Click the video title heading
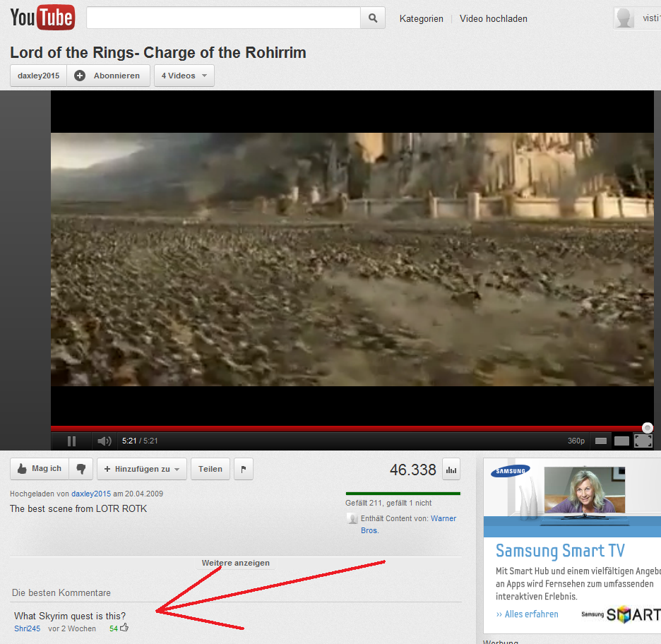Screen dimensions: 661x644 [x=158, y=53]
